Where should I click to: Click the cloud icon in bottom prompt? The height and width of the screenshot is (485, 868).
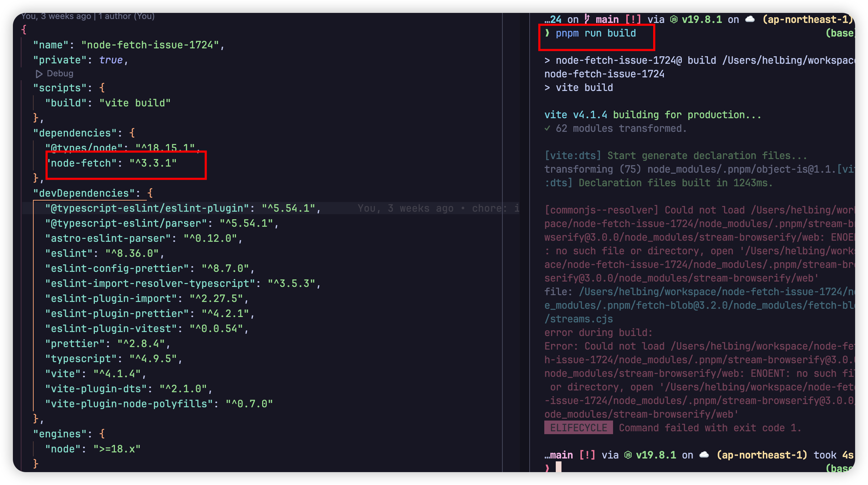point(704,455)
